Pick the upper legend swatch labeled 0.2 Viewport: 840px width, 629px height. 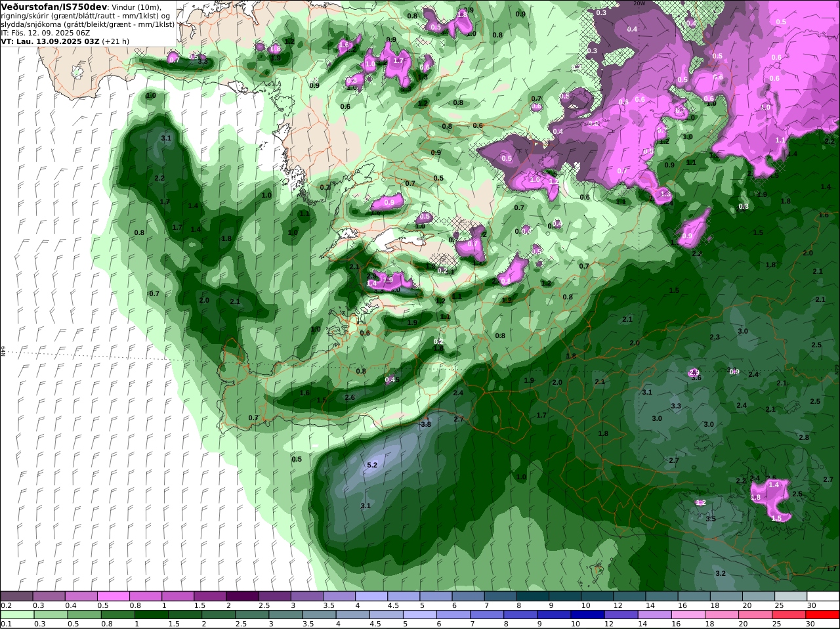tap(16, 596)
